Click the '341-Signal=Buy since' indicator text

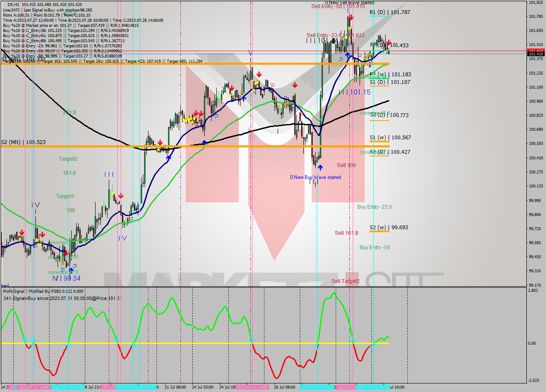62,298
